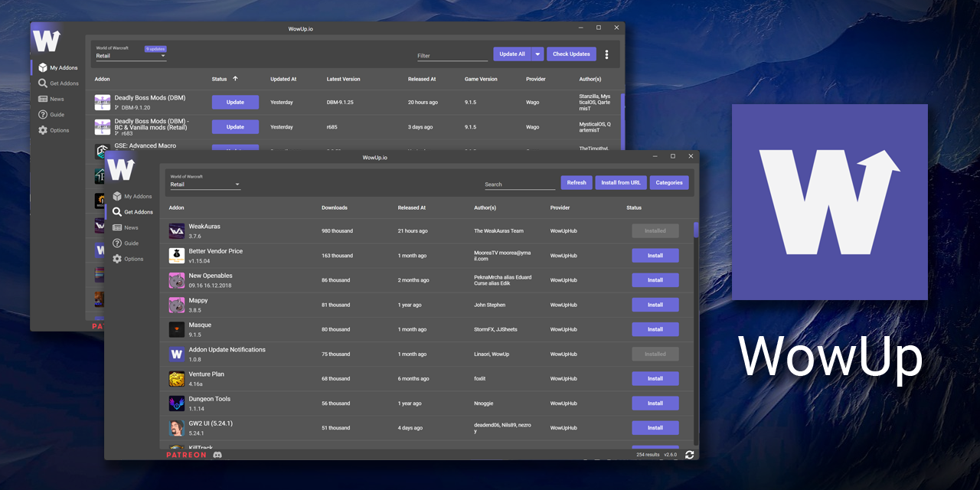This screenshot has width=980, height=490.
Task: Open Guide in the front window sidebar
Action: (x=126, y=243)
